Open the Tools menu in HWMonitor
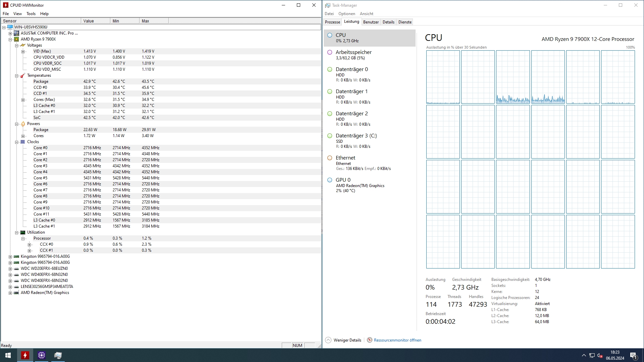Screen dimensions: 644x362 [31, 14]
